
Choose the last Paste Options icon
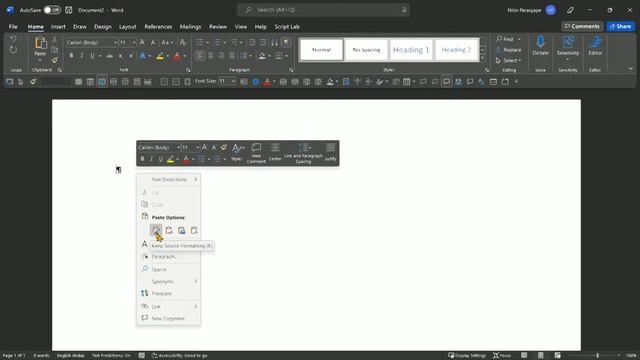(x=194, y=231)
